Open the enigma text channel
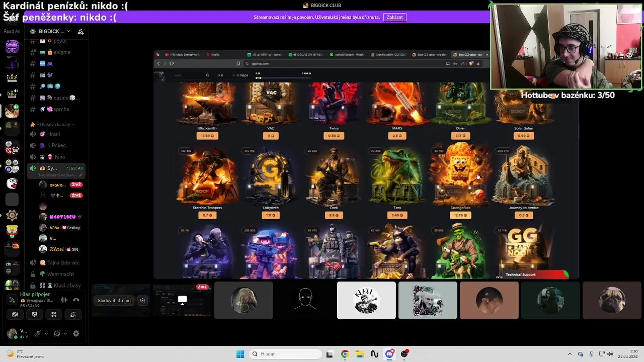 click(56, 52)
